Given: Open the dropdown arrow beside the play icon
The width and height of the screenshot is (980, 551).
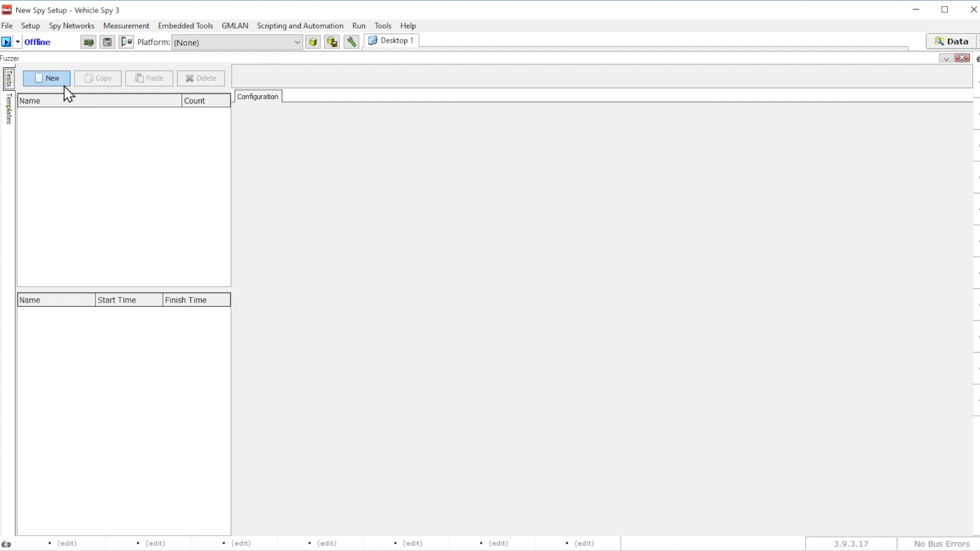Looking at the screenshot, I should (18, 42).
